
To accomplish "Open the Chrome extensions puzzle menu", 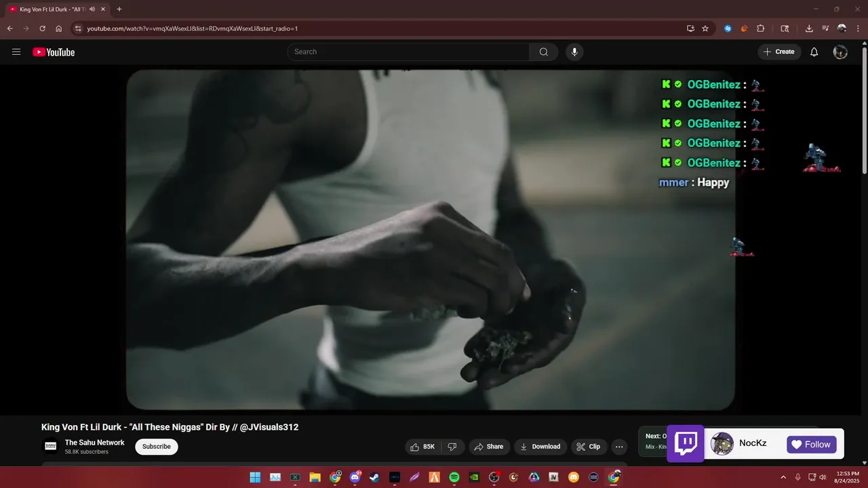I will (x=760, y=28).
